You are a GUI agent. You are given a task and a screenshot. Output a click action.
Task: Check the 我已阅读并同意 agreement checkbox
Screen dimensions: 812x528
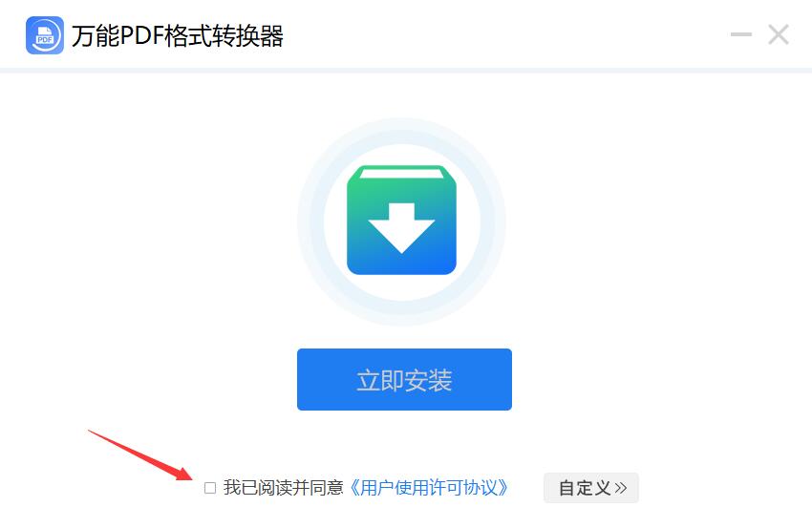(210, 488)
